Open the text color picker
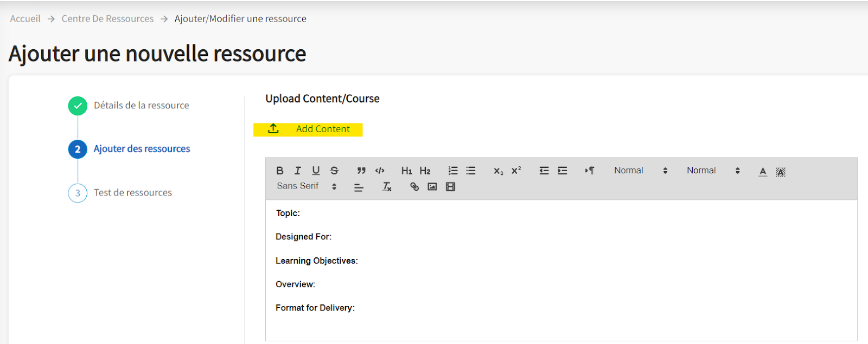 tap(763, 172)
